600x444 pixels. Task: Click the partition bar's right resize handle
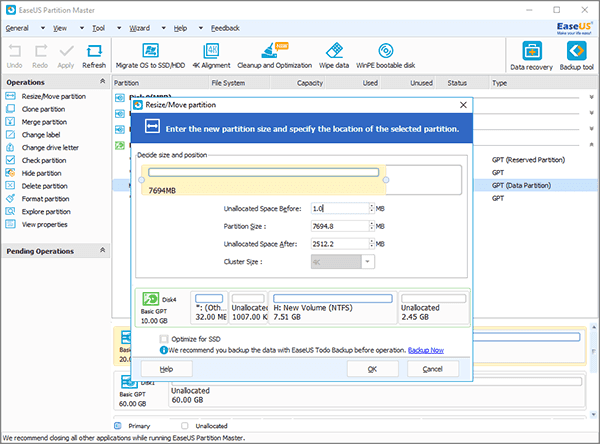[x=386, y=180]
